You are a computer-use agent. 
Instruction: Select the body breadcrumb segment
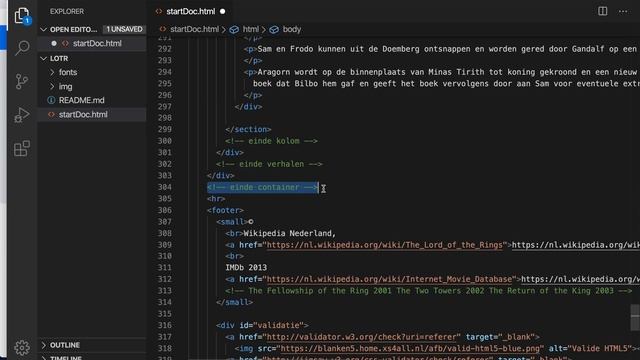tap(292, 29)
